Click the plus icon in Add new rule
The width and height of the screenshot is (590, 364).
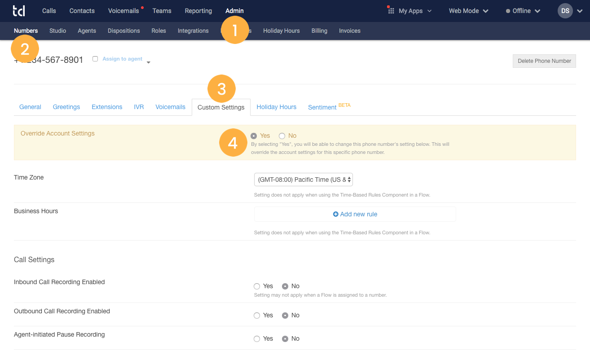[335, 215]
